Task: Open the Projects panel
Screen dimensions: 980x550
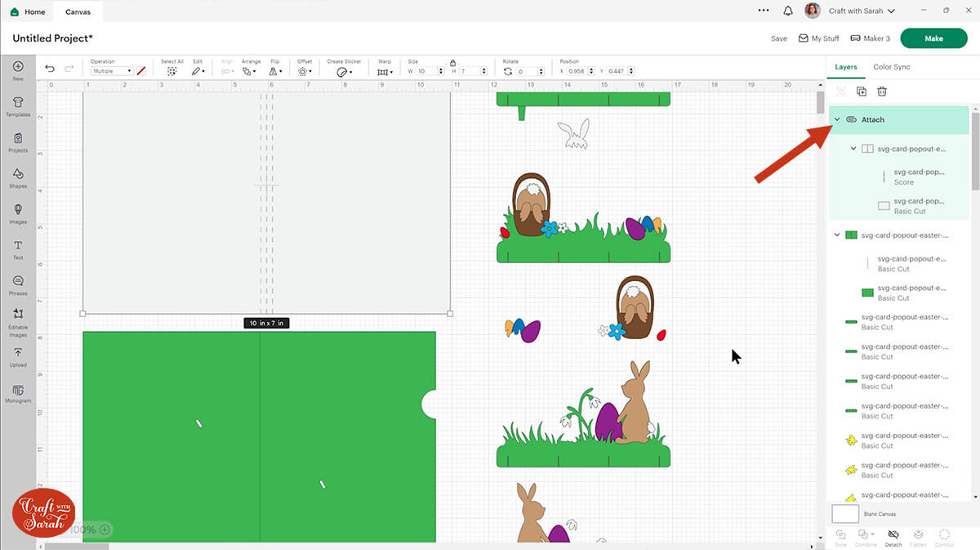Action: [x=18, y=142]
